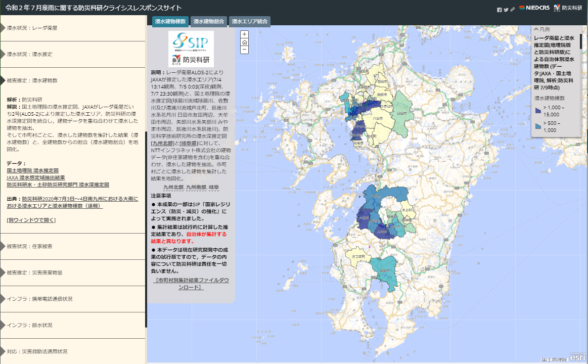
Task: Share the site on Twitter
Action: (506, 10)
